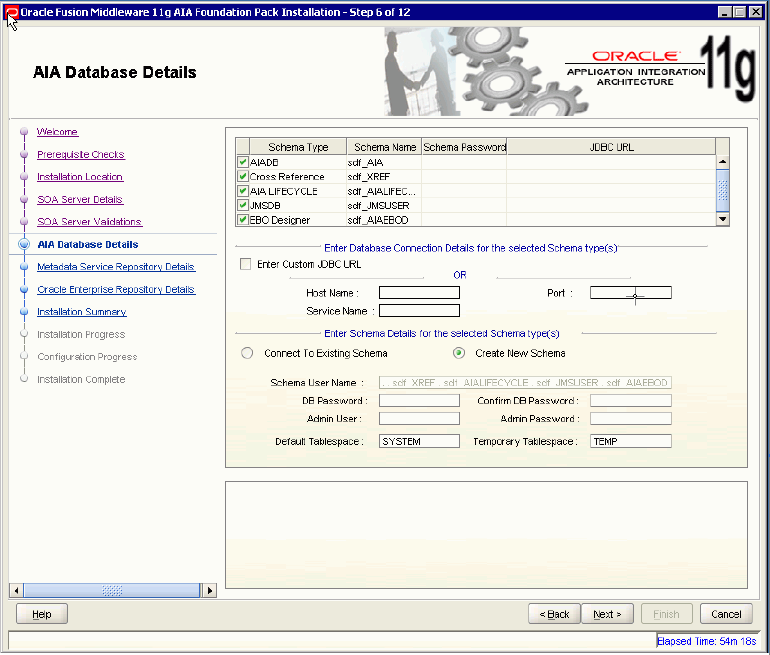Click the step list right scroll arrow
The width and height of the screenshot is (770, 655).
pos(210,590)
